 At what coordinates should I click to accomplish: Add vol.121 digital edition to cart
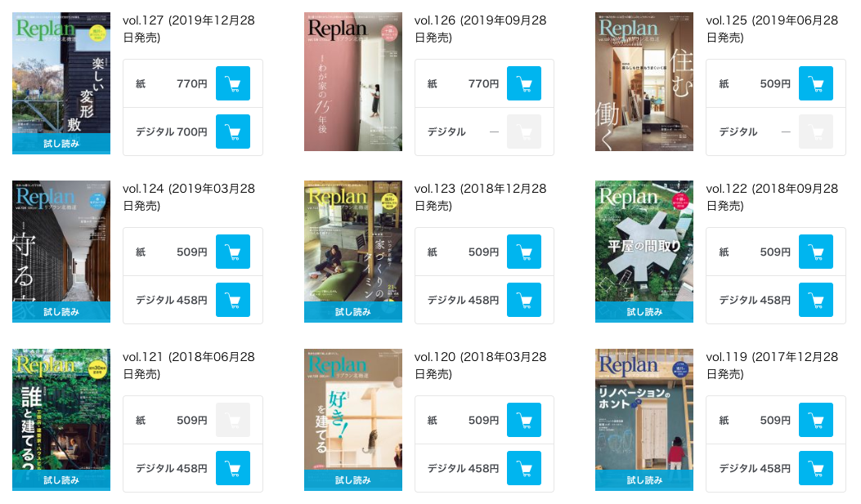pyautogui.click(x=233, y=468)
